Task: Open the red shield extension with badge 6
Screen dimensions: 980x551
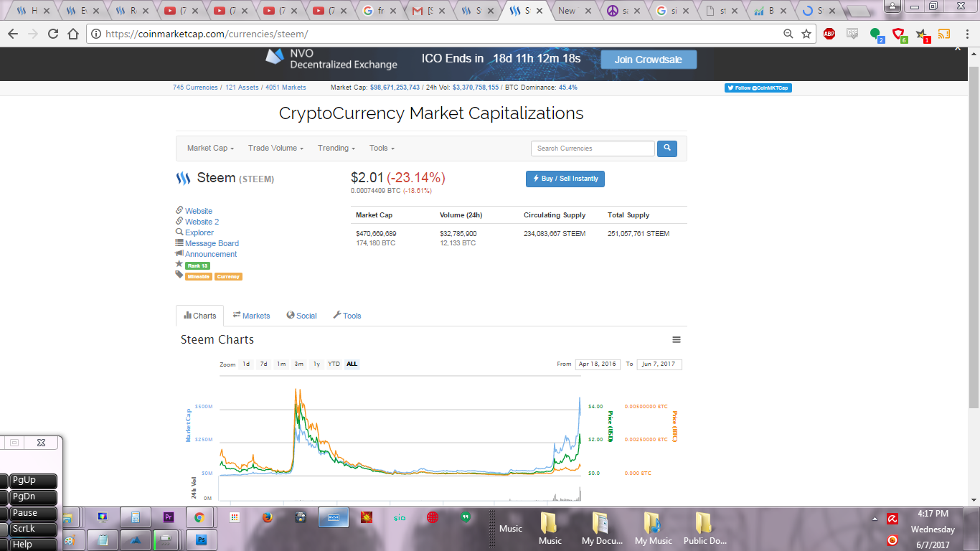Action: tap(899, 34)
